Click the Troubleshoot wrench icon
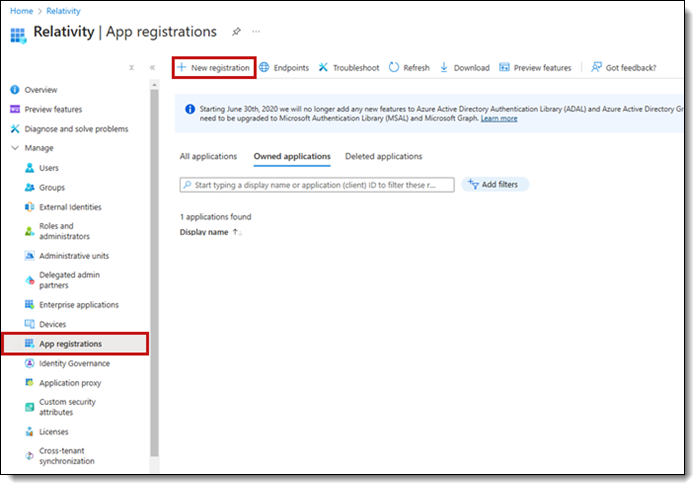The width and height of the screenshot is (700, 490). pos(323,67)
